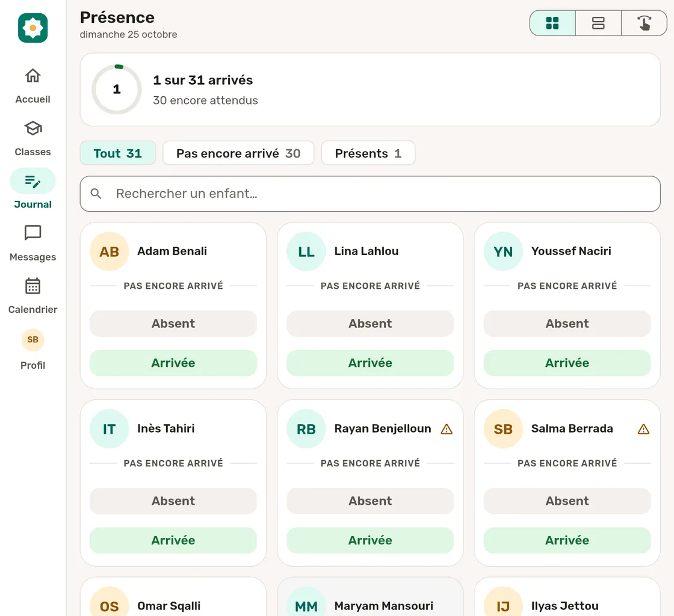Mark Inès Tahiri Arrivée
The image size is (674, 616).
173,540
